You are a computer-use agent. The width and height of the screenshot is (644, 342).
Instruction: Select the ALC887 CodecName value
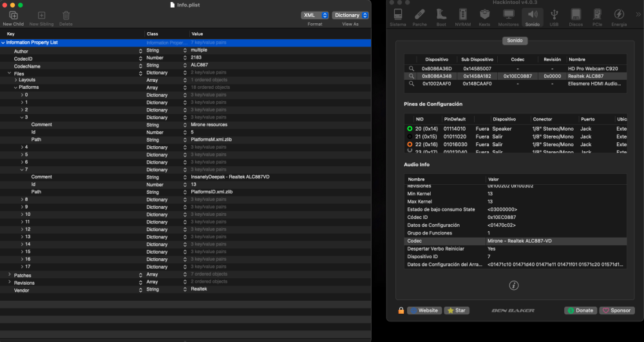click(x=199, y=65)
